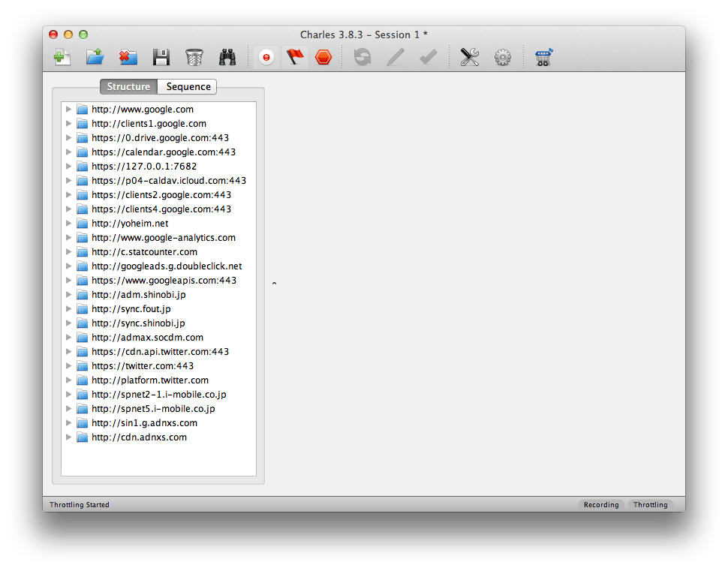Expand the http://yoheim.net node
The height and width of the screenshot is (571, 728).
[x=69, y=224]
